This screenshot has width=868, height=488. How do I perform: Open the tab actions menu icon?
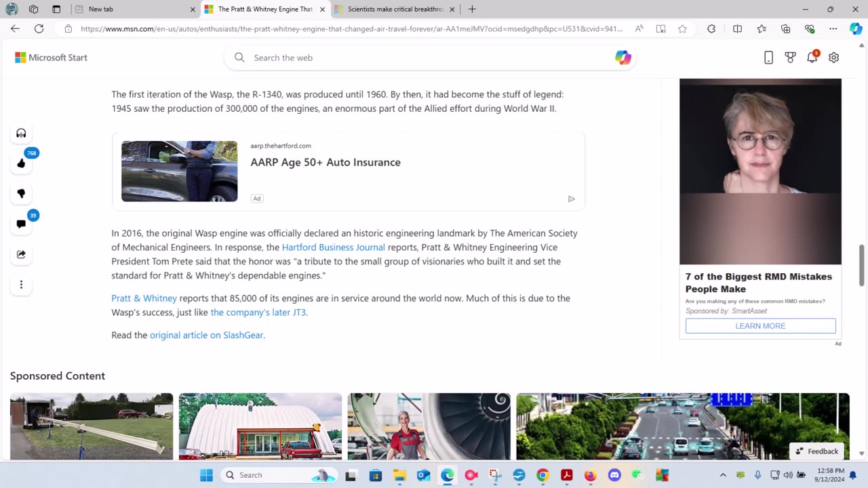(56, 9)
